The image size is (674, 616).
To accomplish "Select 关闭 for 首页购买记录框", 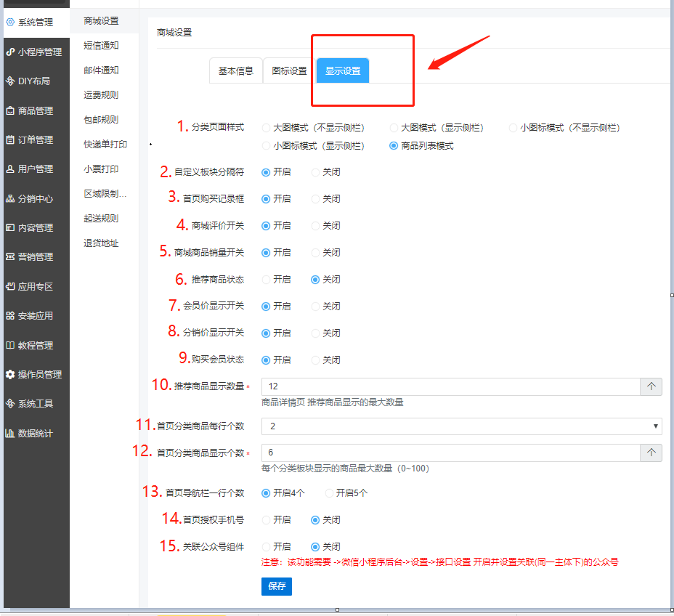I will 315,199.
